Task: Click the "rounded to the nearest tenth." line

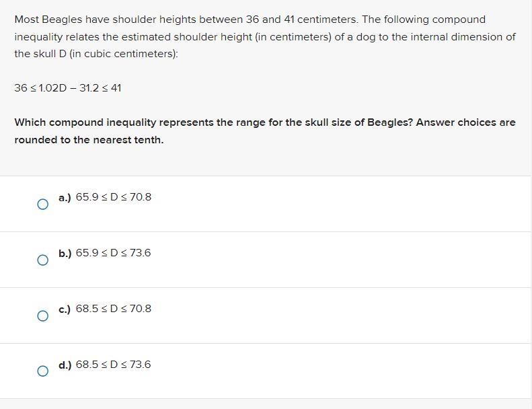Action: pos(89,140)
